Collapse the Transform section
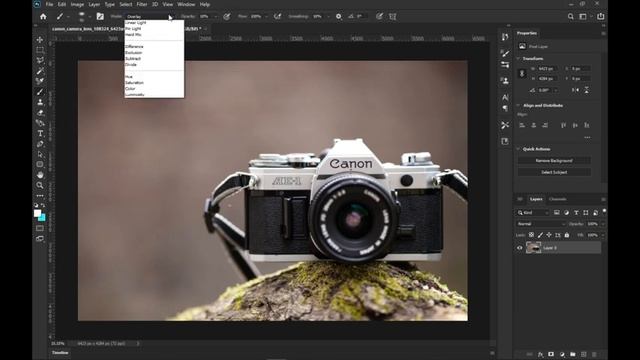 (518, 59)
